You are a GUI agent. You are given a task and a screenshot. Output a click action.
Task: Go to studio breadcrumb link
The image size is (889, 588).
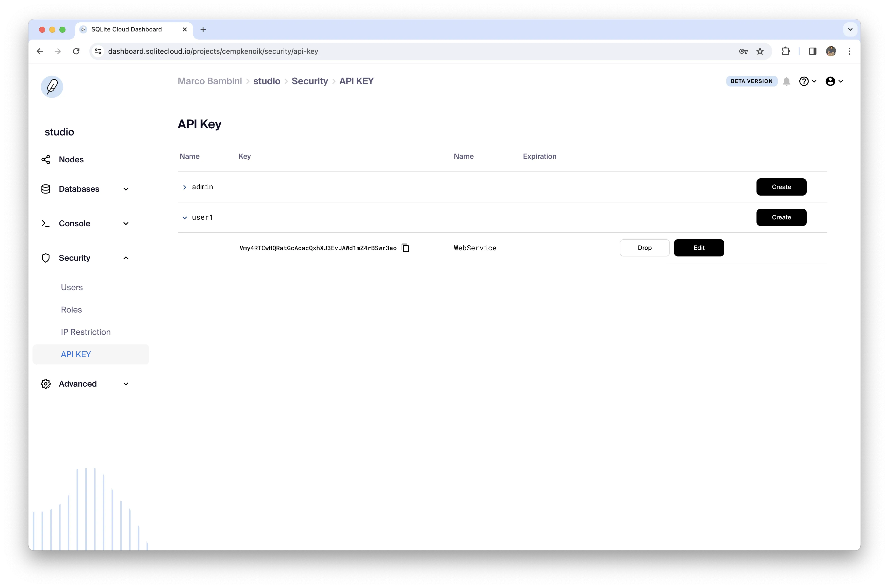pyautogui.click(x=267, y=81)
